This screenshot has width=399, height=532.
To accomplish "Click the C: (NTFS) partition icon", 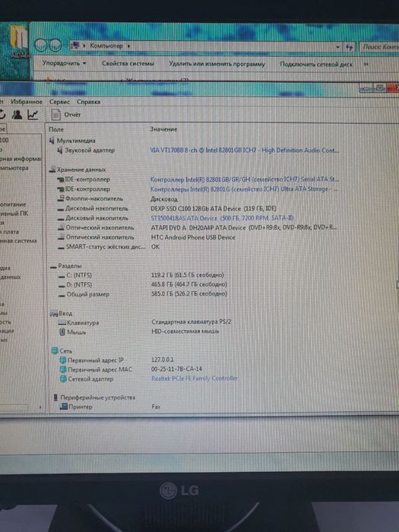I will pyautogui.click(x=62, y=277).
